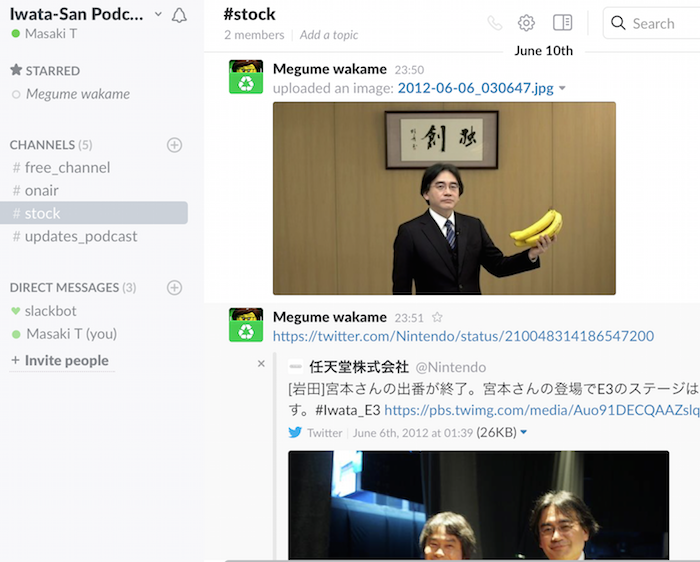This screenshot has height=562, width=700.
Task: Start a call with the phone icon
Action: pos(495,23)
